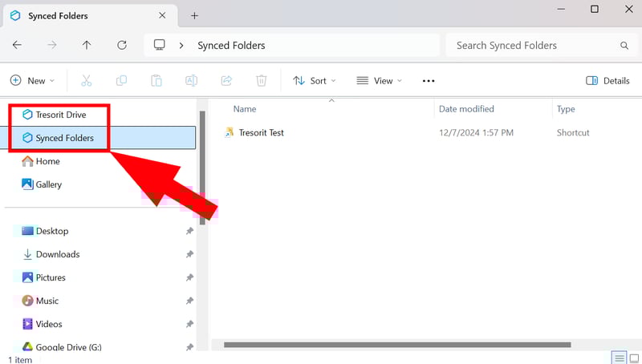Viewport: 642px width, 364px height.
Task: Click the Tresorit Test shortcut icon
Action: click(x=230, y=132)
